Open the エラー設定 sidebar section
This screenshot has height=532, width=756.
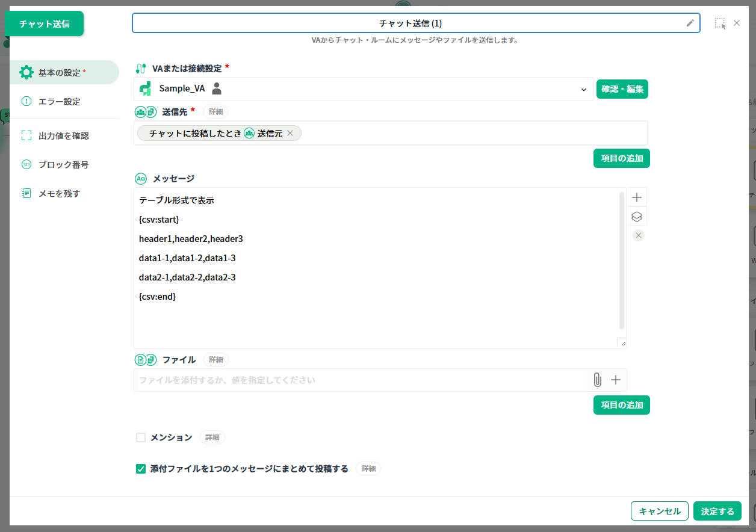[59, 102]
